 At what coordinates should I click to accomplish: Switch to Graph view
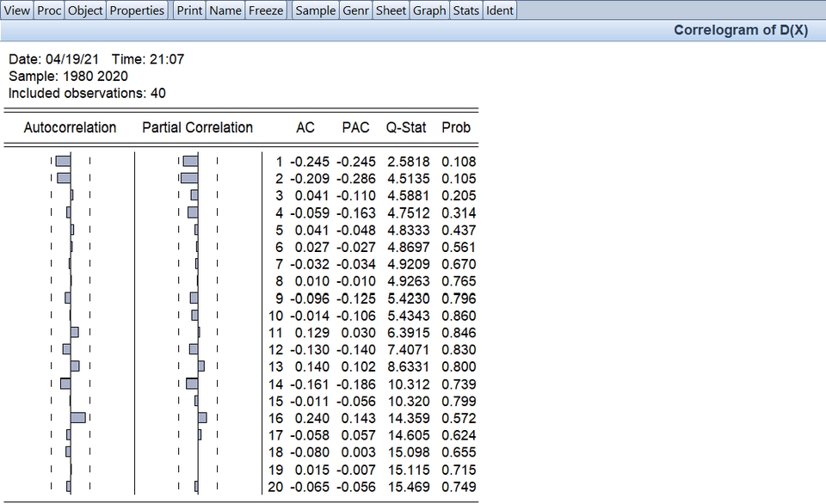[x=429, y=10]
